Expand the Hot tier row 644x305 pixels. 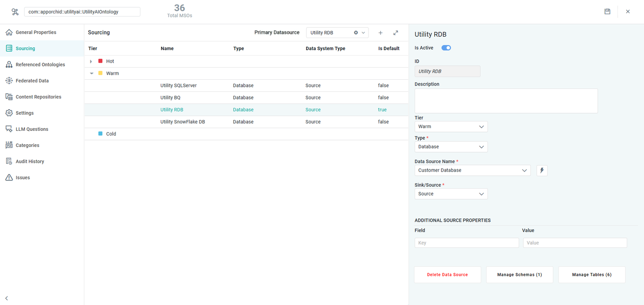pos(91,61)
